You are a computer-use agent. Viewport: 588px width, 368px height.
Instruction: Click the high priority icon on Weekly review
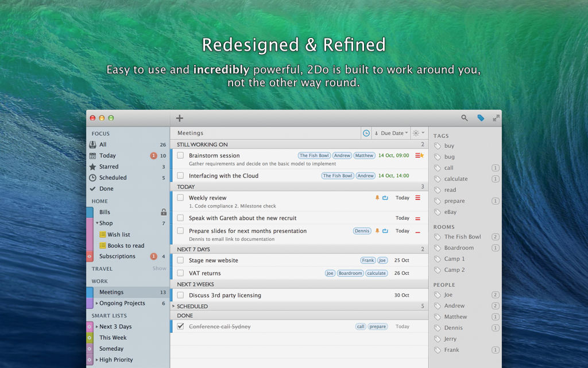418,198
